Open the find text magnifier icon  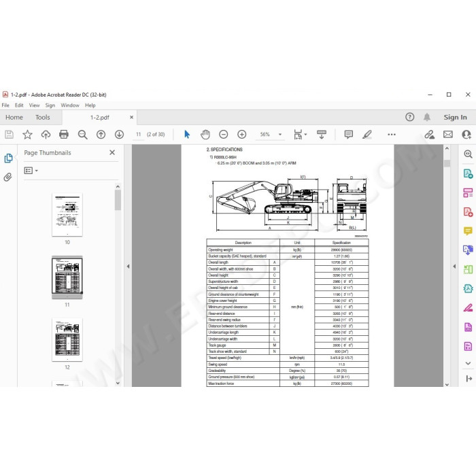pyautogui.click(x=82, y=135)
